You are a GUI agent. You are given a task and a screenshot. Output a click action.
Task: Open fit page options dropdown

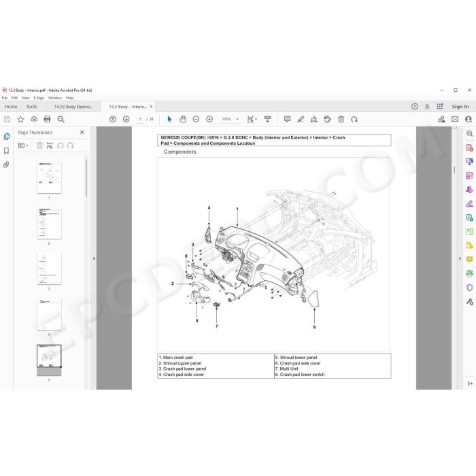pos(252,119)
